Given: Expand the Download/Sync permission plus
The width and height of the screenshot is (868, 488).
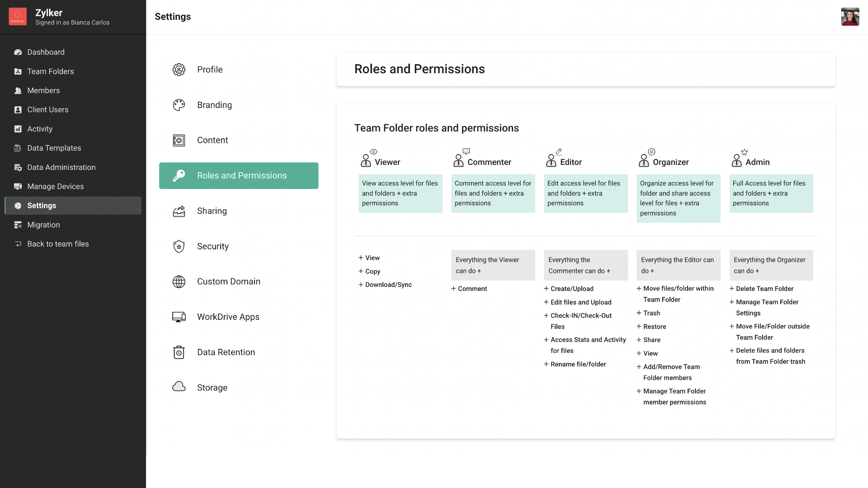Looking at the screenshot, I should (x=361, y=285).
